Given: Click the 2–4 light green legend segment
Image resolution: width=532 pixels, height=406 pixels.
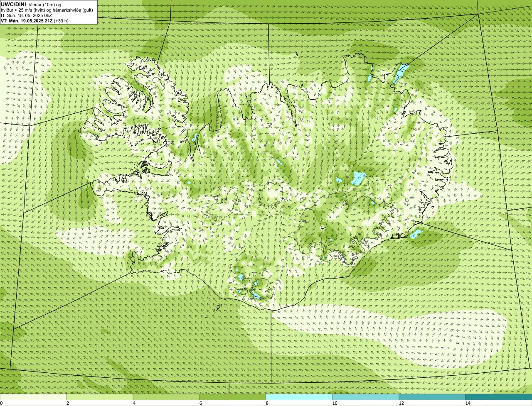Looking at the screenshot, I should [100, 397].
